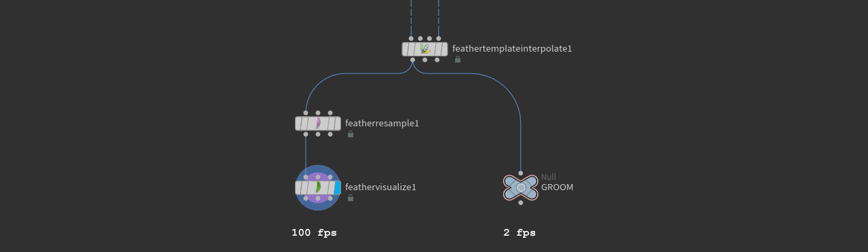Click lock icon under feathervisualize1
Image resolution: width=868 pixels, height=252 pixels.
(351, 198)
